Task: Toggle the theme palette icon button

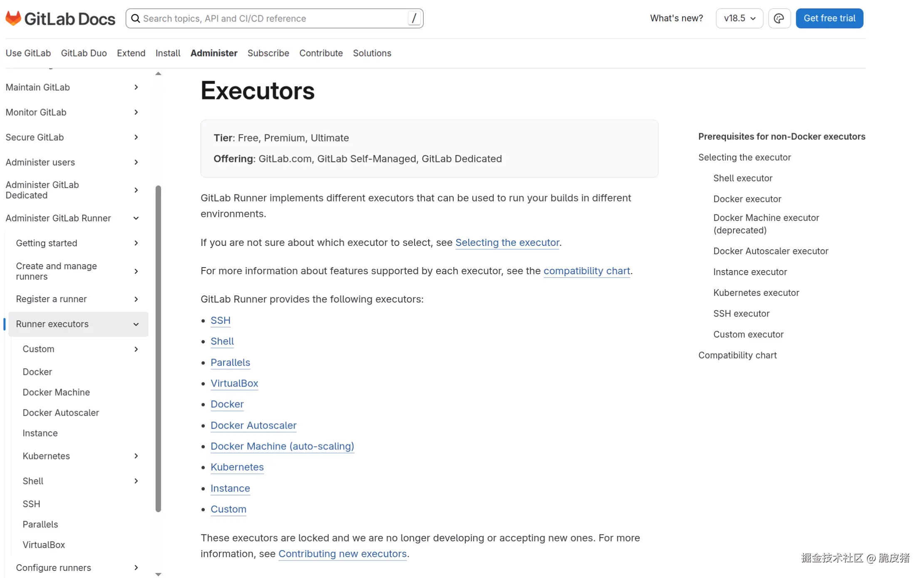Action: point(779,18)
